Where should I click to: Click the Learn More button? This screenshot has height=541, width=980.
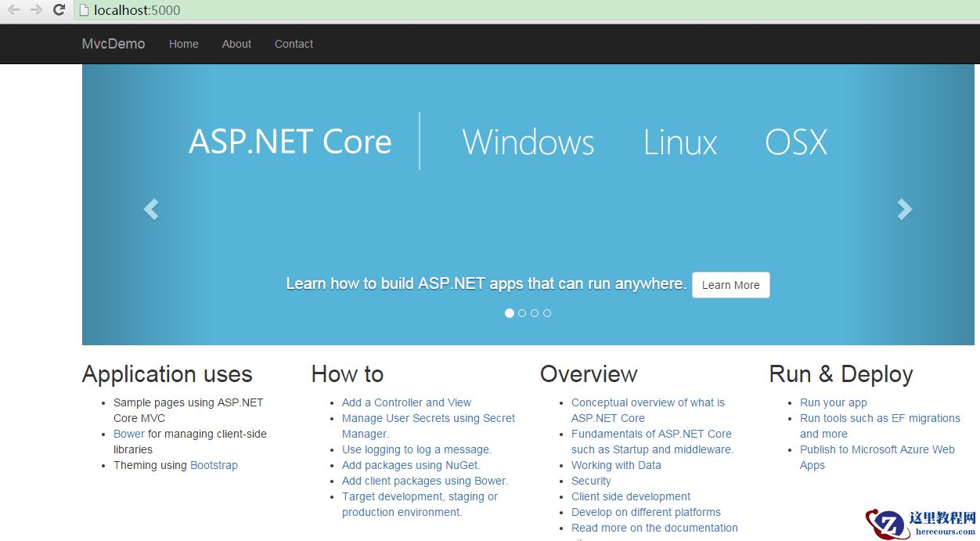(731, 285)
